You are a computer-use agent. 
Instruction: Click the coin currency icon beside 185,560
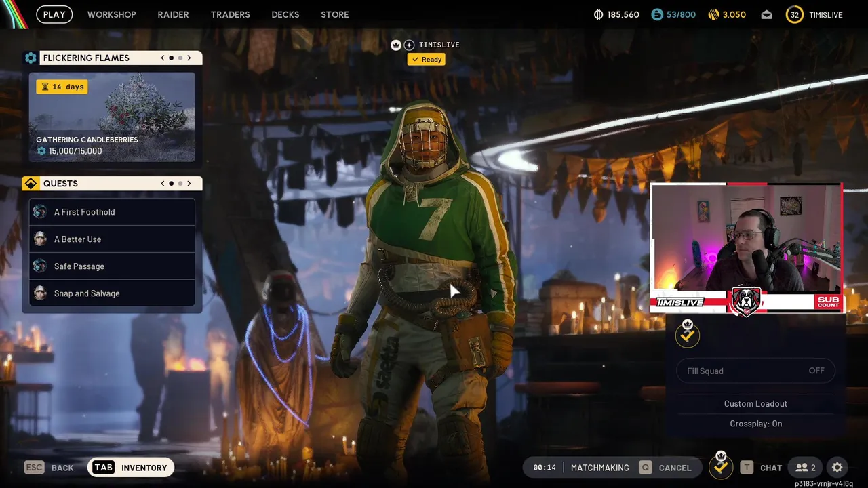[598, 14]
